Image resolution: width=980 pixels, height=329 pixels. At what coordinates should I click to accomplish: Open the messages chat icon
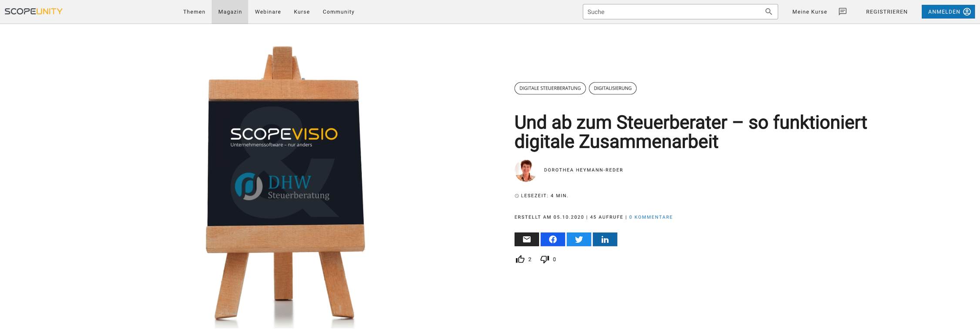click(x=842, y=12)
